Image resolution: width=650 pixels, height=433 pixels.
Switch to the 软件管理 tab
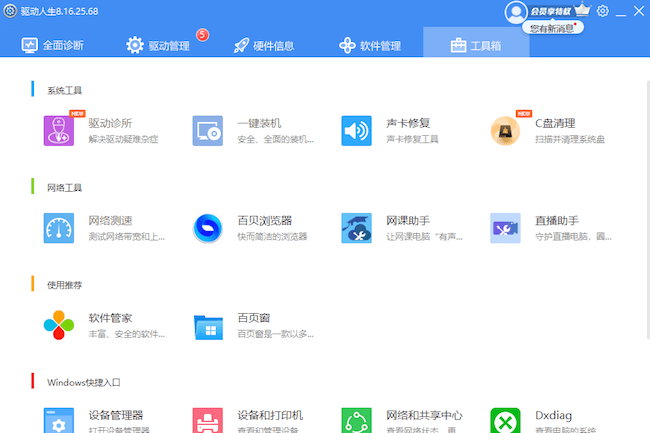point(370,45)
